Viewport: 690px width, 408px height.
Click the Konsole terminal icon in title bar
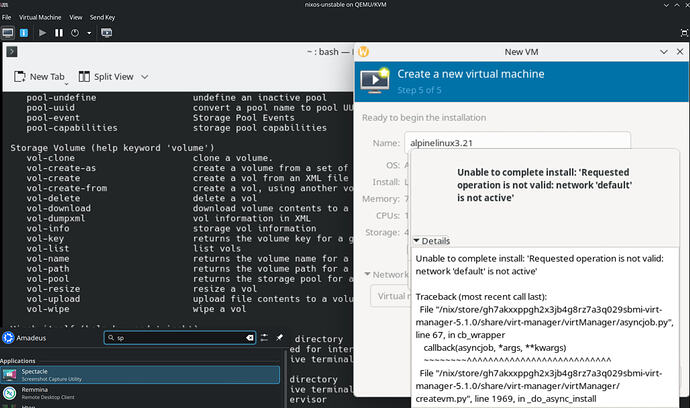[12, 51]
